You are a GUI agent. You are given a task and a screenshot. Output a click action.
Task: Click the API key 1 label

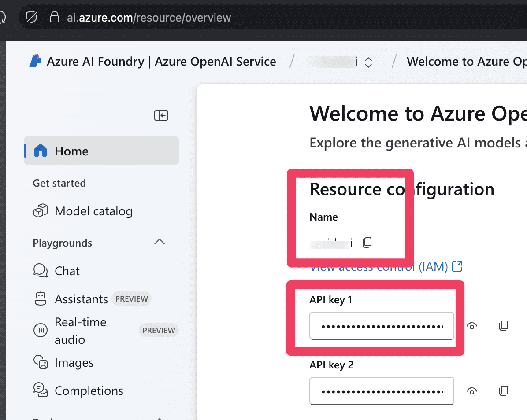(x=331, y=299)
